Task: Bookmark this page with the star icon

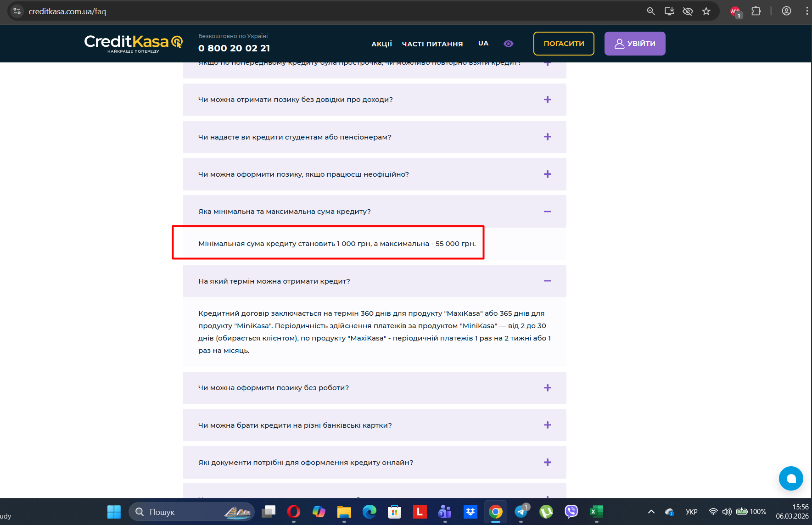Action: pyautogui.click(x=706, y=11)
